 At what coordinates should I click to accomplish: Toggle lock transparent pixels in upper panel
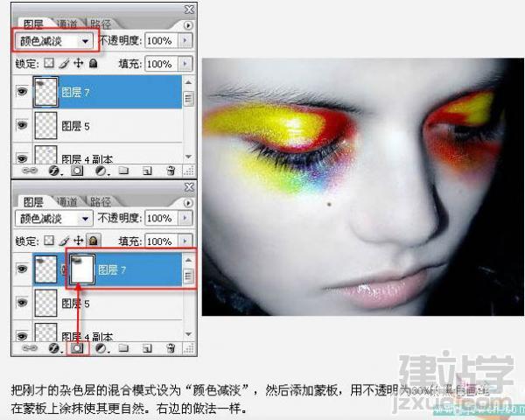(x=49, y=63)
